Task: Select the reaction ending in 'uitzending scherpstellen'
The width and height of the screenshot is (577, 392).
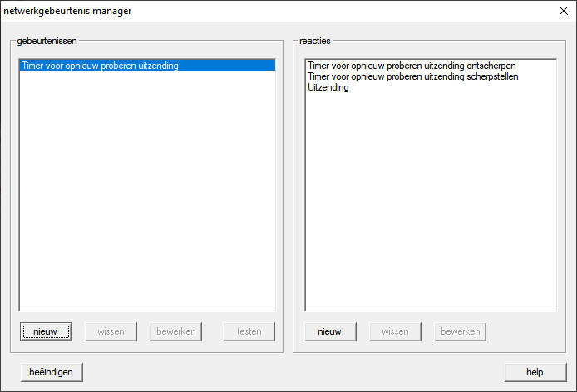Action: point(407,76)
